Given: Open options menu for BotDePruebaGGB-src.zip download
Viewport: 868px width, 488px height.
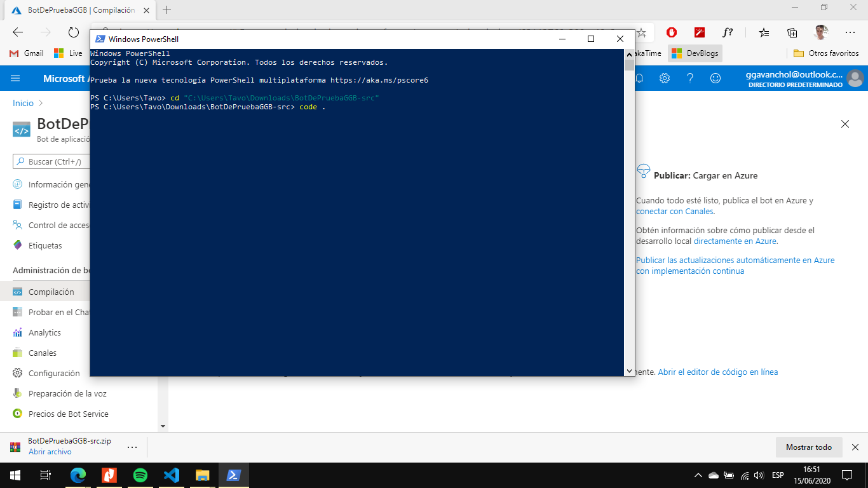Looking at the screenshot, I should click(x=132, y=447).
